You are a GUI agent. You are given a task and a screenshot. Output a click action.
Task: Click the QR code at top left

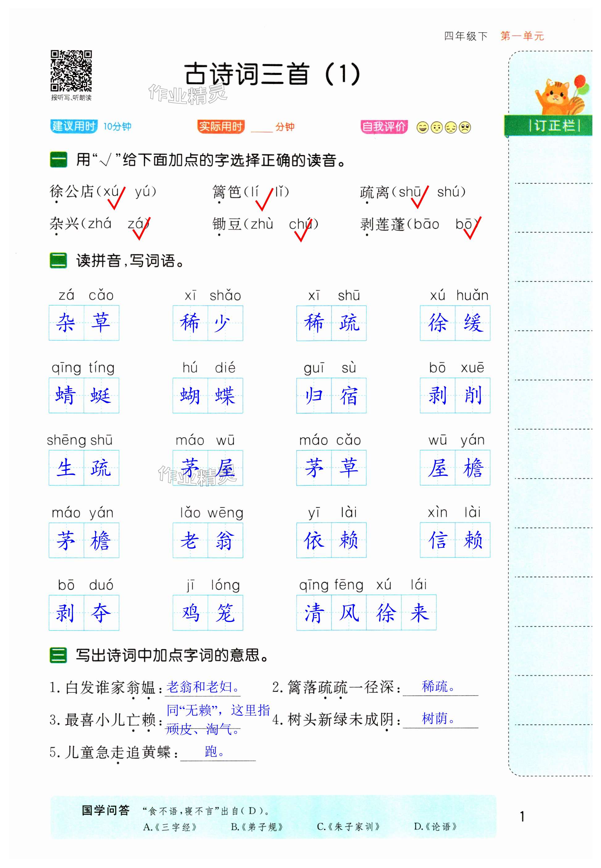pyautogui.click(x=71, y=70)
